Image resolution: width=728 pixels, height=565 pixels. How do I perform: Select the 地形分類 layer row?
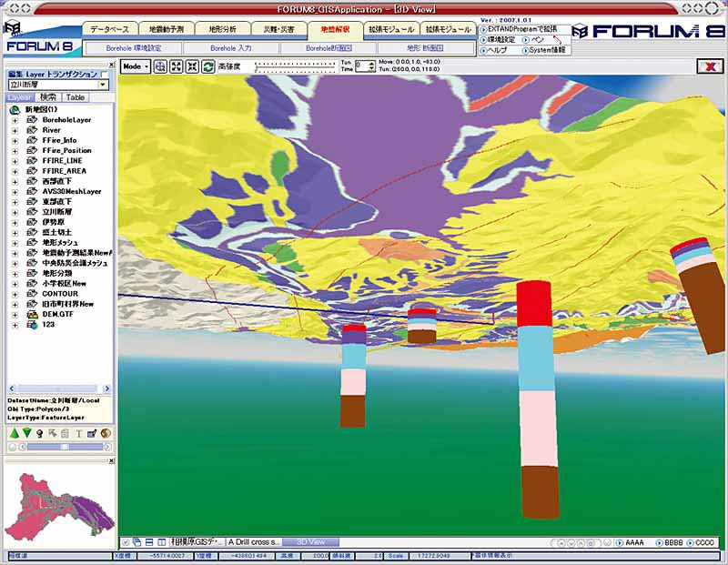click(57, 274)
